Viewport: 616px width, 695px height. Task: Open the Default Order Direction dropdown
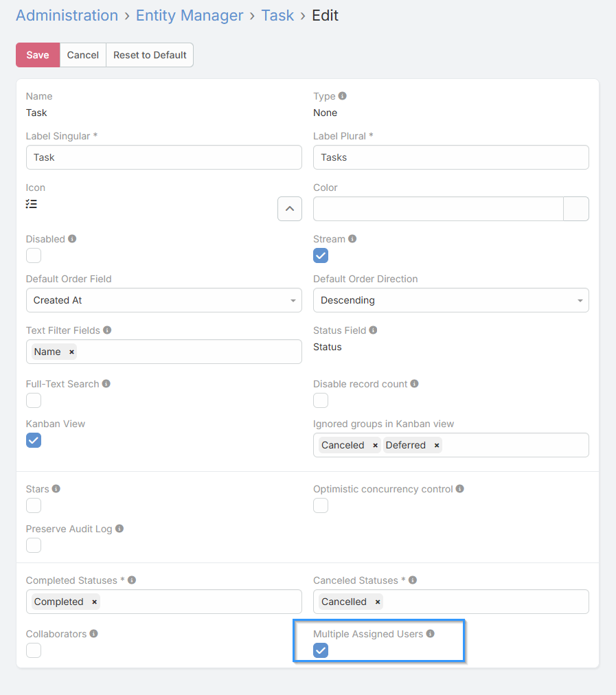(x=450, y=300)
